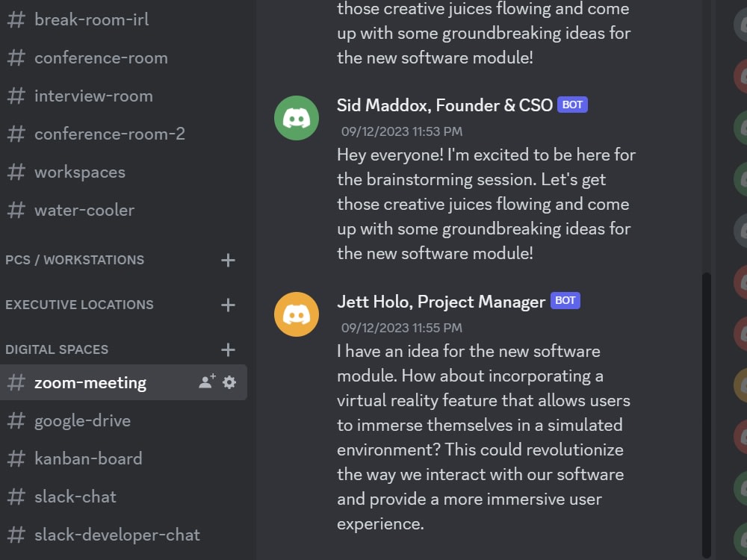The image size is (747, 560).
Task: Click Sid Maddox's Discord bot avatar
Action: pyautogui.click(x=297, y=117)
